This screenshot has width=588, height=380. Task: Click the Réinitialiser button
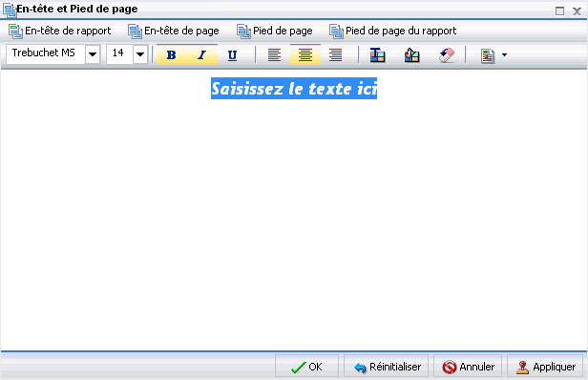387,366
